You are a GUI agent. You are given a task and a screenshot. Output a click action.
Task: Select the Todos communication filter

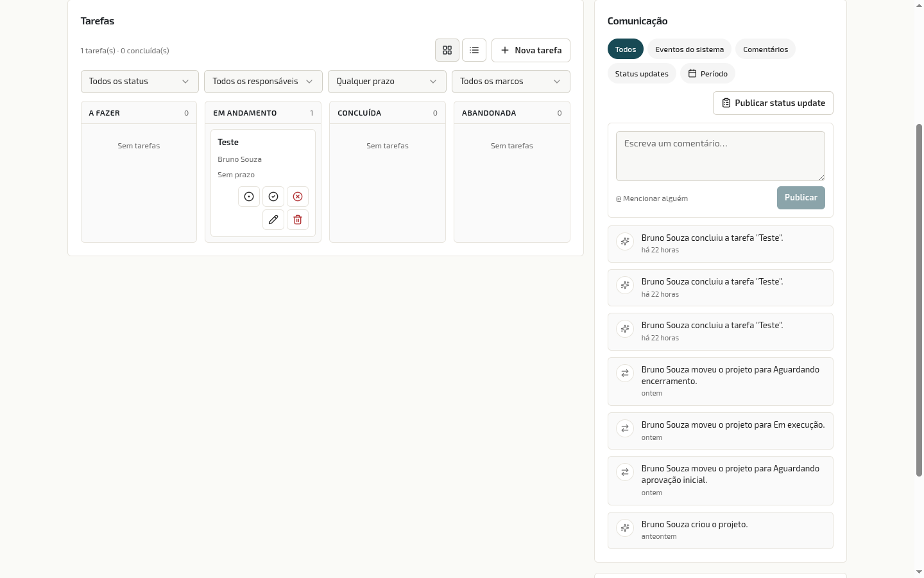626,49
